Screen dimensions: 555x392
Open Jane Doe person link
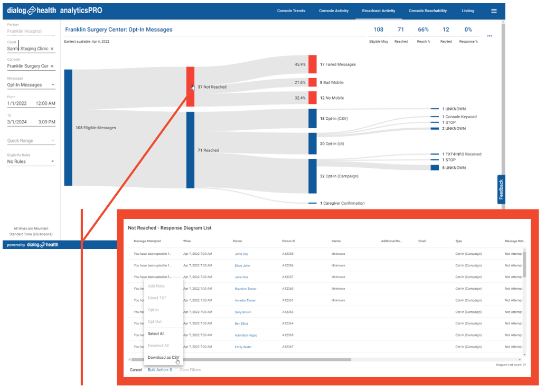(x=241, y=277)
